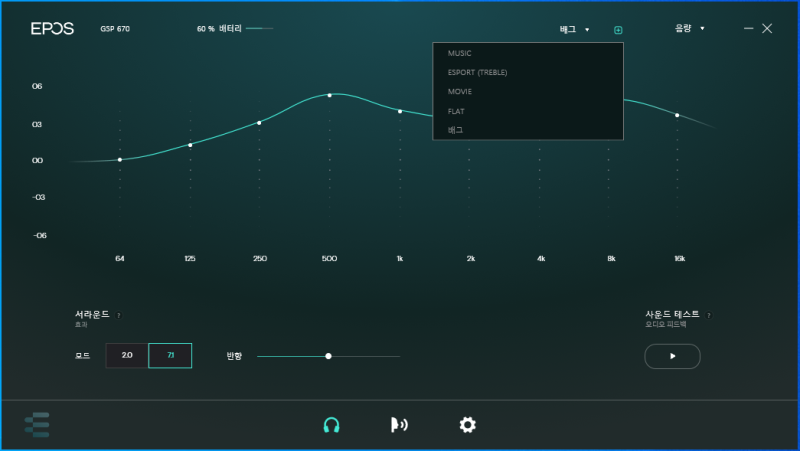
Task: Click the 60 % battery indicator
Action: pyautogui.click(x=235, y=29)
